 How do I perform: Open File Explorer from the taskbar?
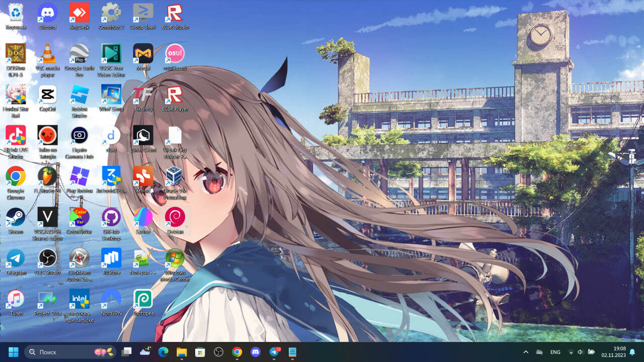click(182, 352)
